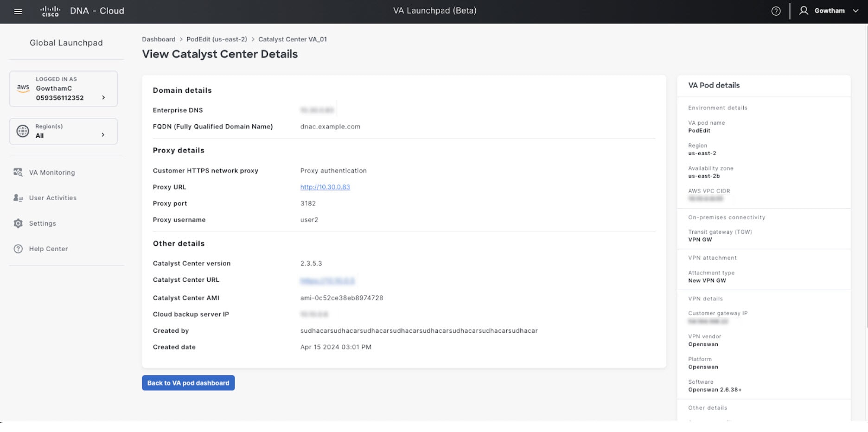The height and width of the screenshot is (432, 868).
Task: Go to Dashboard breadcrumb
Action: pyautogui.click(x=159, y=39)
